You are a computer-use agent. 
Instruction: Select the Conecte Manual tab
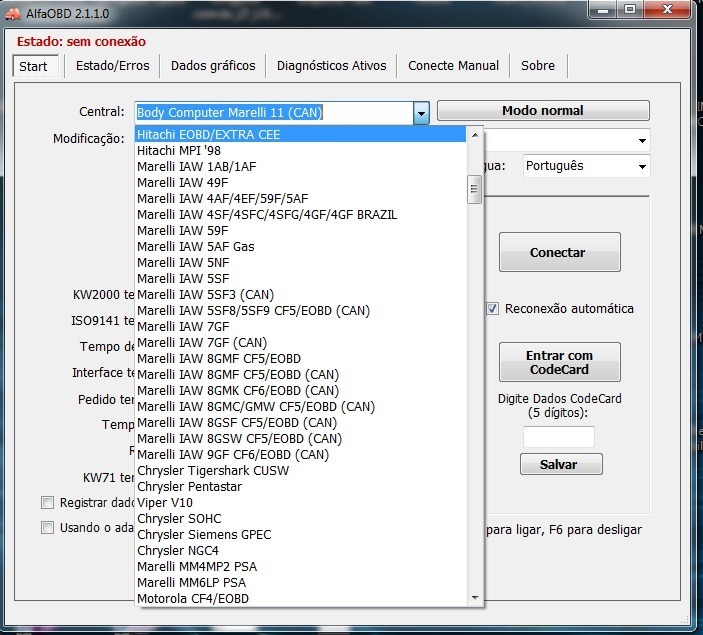tap(453, 66)
